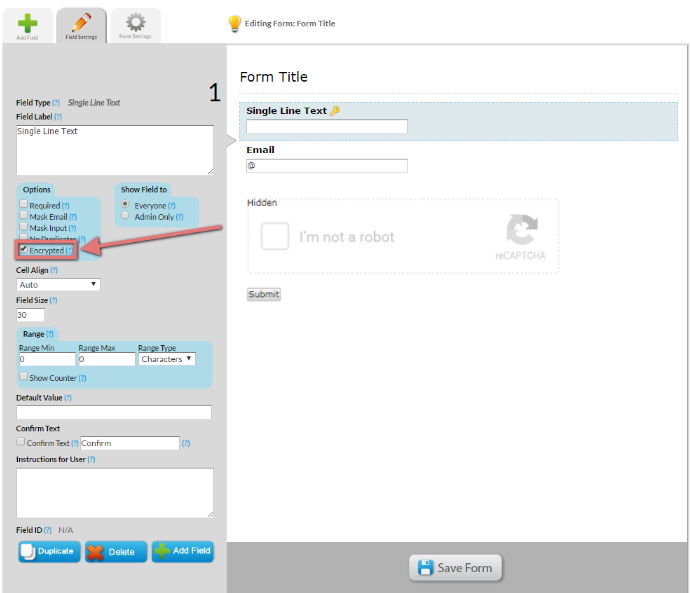
Task: Edit the Field Label text area
Action: coord(115,150)
